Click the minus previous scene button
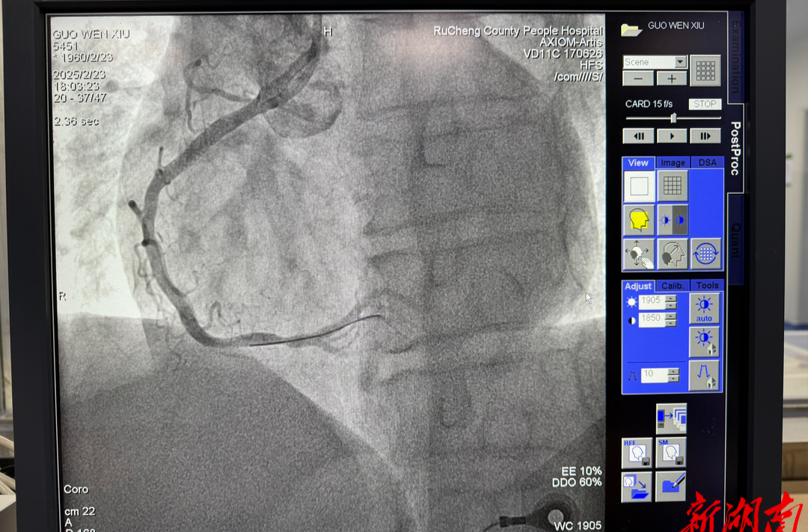This screenshot has height=532, width=808. click(638, 79)
